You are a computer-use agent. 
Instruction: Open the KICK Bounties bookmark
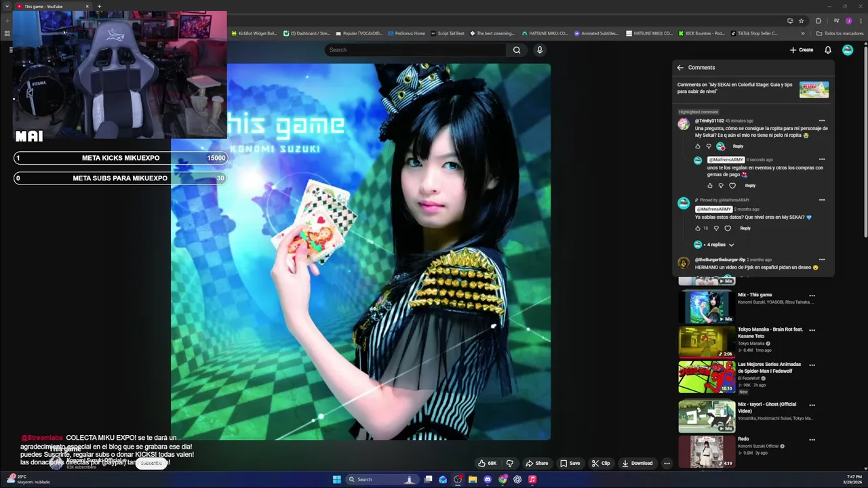pyautogui.click(x=701, y=33)
